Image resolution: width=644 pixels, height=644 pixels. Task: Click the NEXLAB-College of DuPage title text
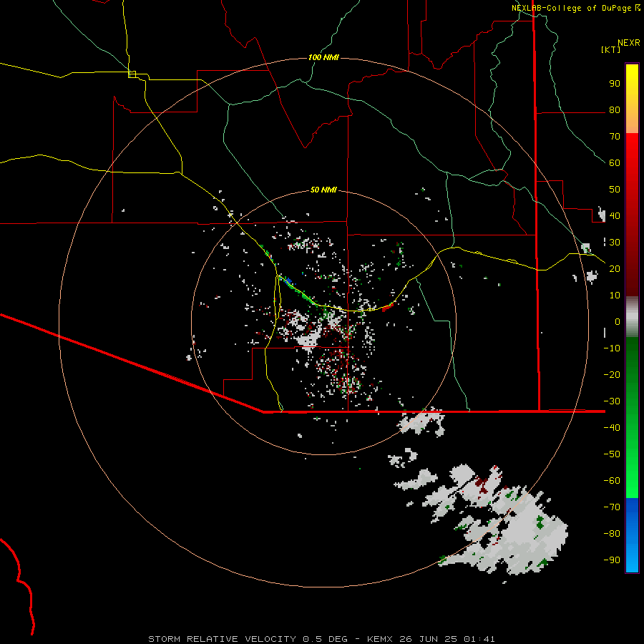click(572, 8)
